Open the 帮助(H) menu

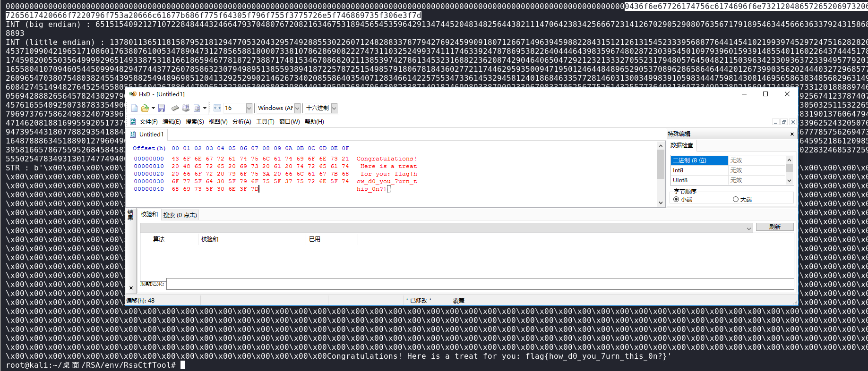pos(314,122)
